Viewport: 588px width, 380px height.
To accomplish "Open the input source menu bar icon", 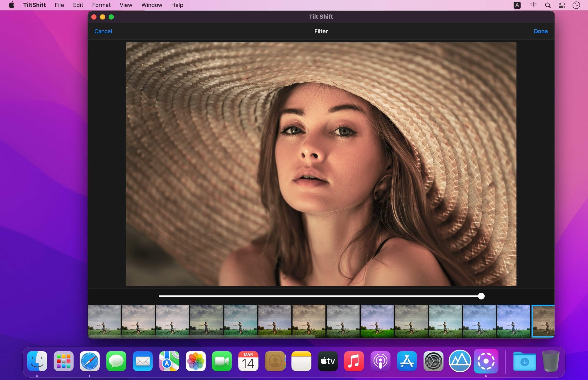I will (x=517, y=5).
